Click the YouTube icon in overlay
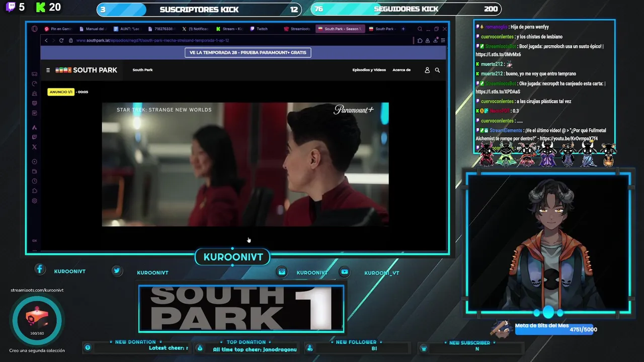 345,271
